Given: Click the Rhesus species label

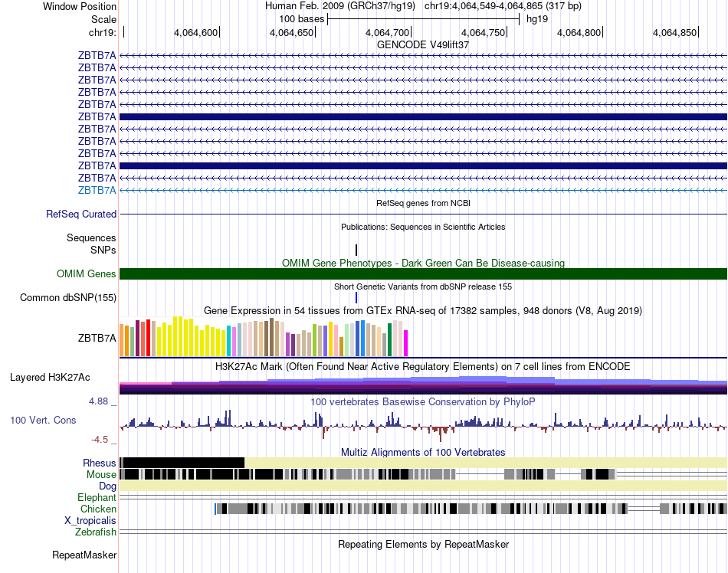Looking at the screenshot, I should click(100, 463).
